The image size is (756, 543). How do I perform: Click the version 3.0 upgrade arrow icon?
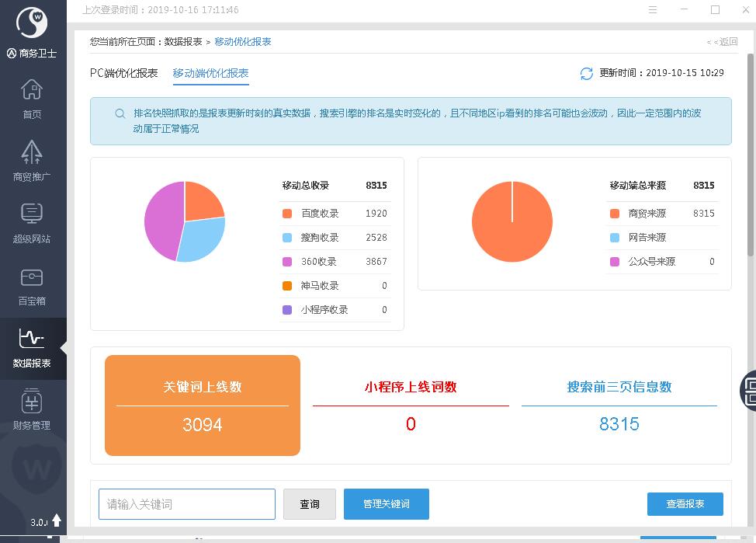coord(56,521)
